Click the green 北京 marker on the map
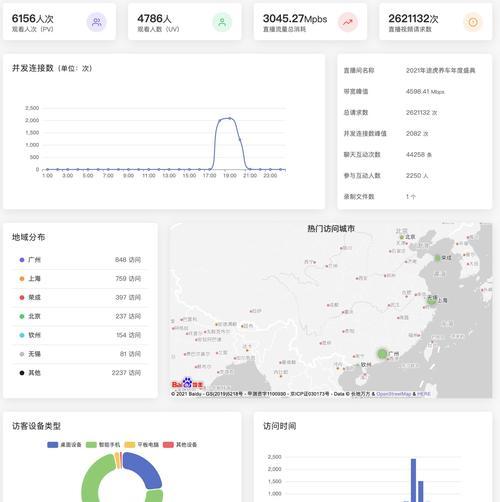Screen dimensions: 500x502 pos(402,237)
